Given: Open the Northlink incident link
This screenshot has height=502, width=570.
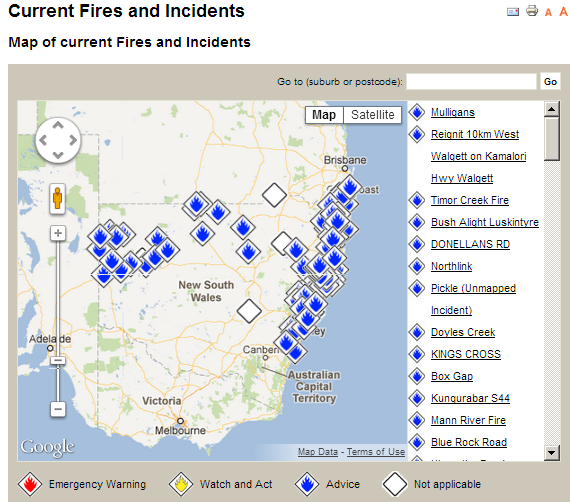Looking at the screenshot, I should pyautogui.click(x=451, y=266).
